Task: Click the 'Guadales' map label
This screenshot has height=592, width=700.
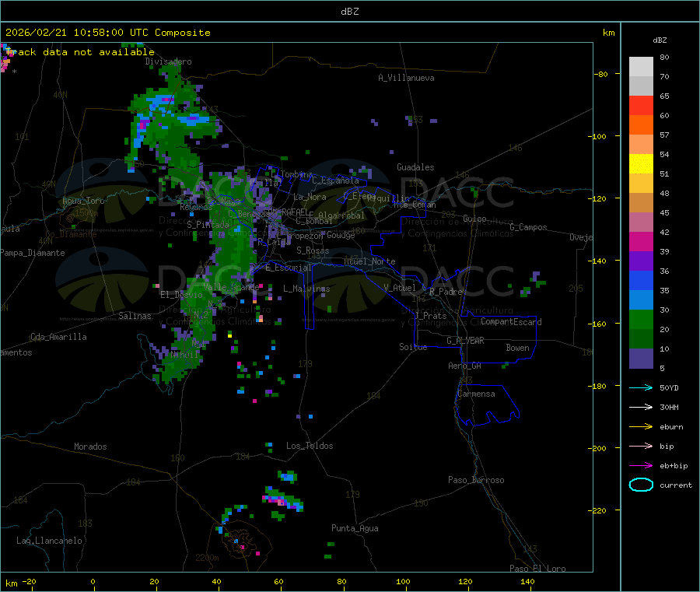Action: click(x=415, y=167)
